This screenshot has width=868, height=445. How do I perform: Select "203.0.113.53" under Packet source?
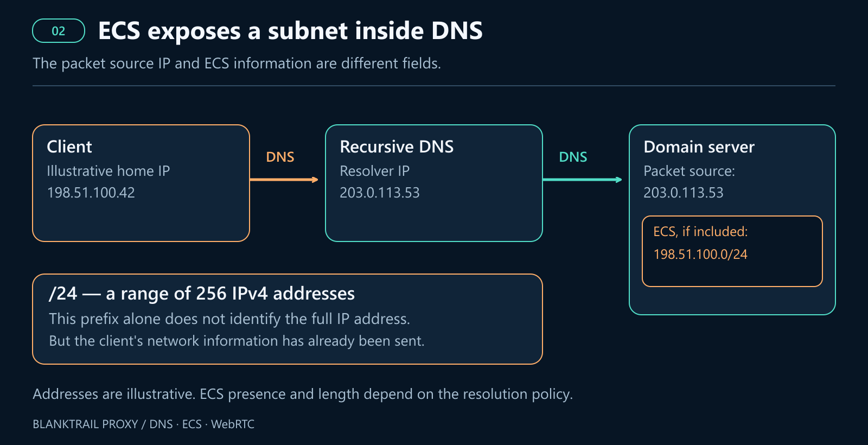pyautogui.click(x=684, y=193)
